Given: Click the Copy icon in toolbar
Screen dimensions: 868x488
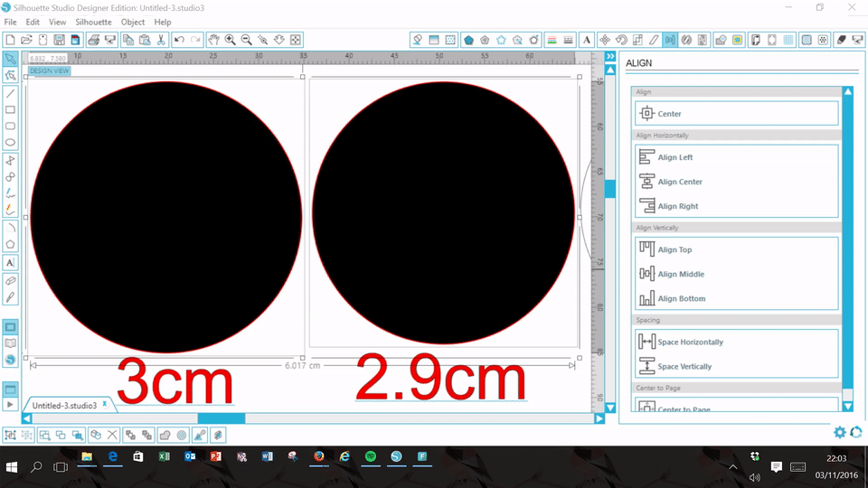Looking at the screenshot, I should (x=127, y=40).
